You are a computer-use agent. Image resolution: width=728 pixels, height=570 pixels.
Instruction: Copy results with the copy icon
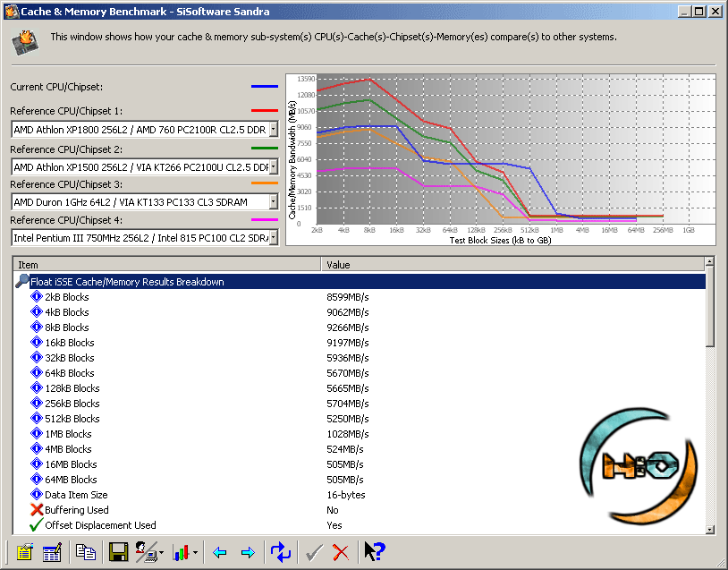(86, 552)
